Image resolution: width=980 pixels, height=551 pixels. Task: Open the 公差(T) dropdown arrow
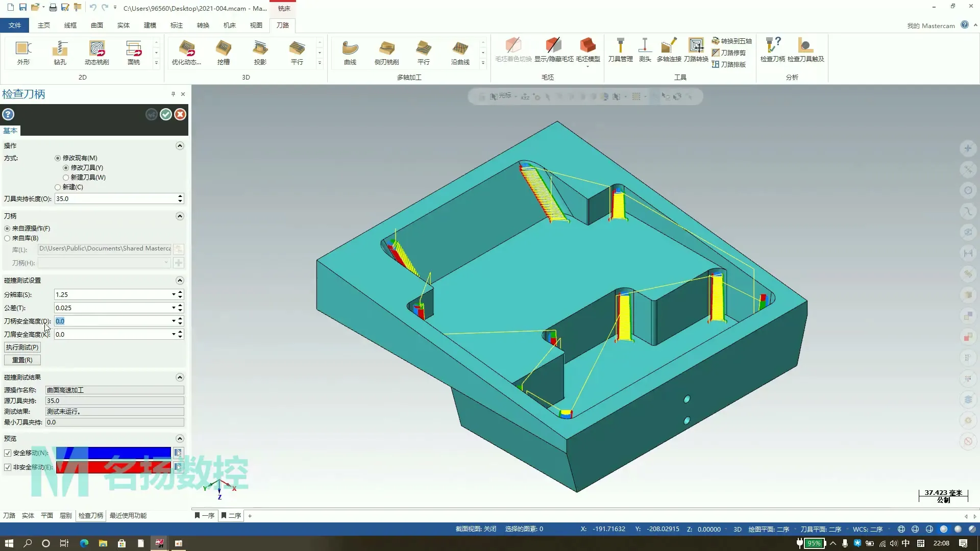tap(174, 308)
